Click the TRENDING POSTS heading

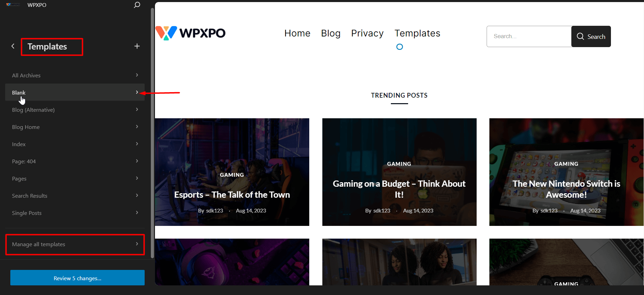tap(399, 95)
